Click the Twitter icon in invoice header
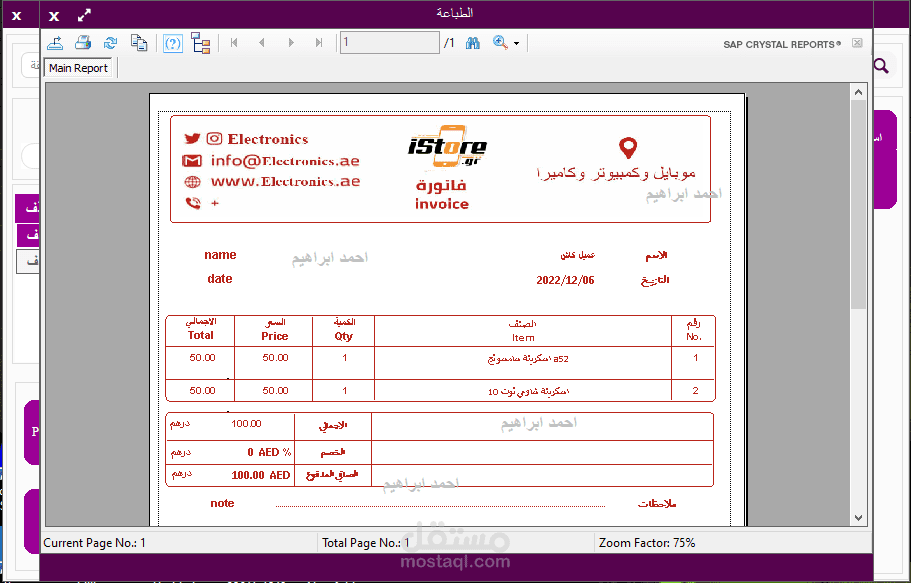Image resolution: width=911 pixels, height=583 pixels. point(192,138)
